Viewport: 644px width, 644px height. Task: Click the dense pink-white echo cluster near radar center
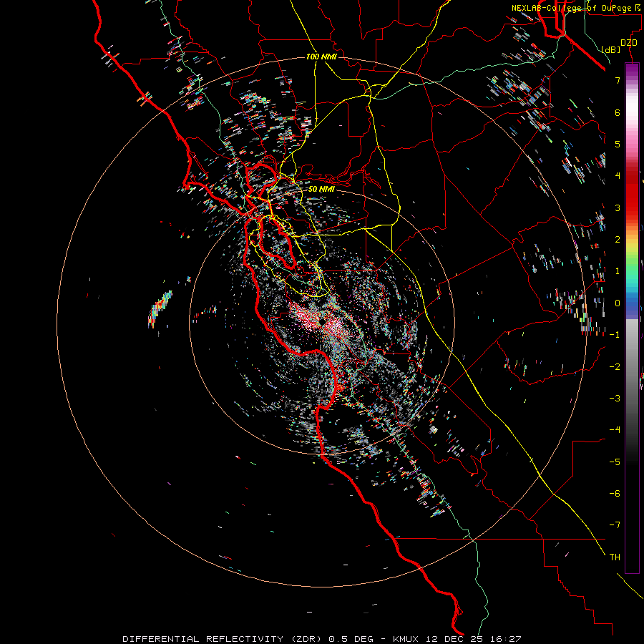click(321, 321)
